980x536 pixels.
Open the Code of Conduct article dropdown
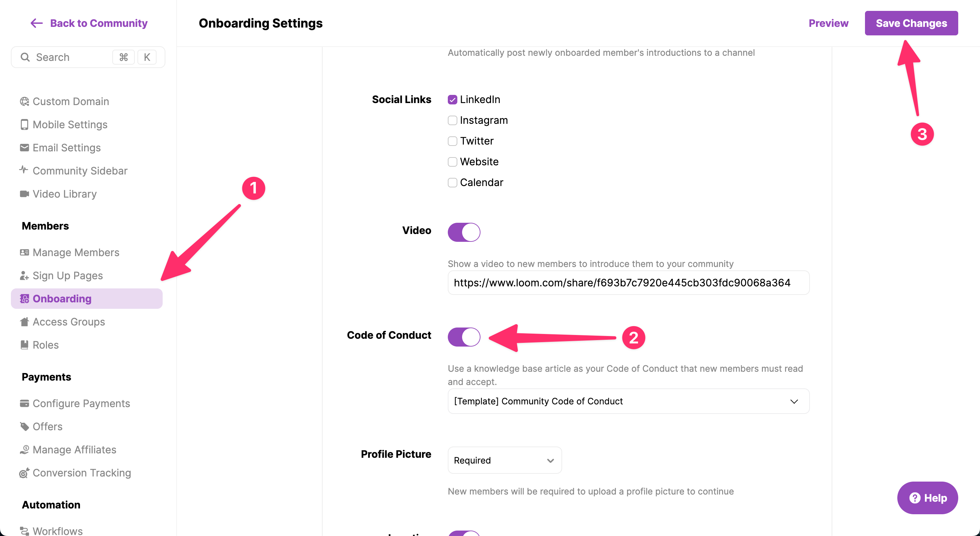click(x=628, y=401)
